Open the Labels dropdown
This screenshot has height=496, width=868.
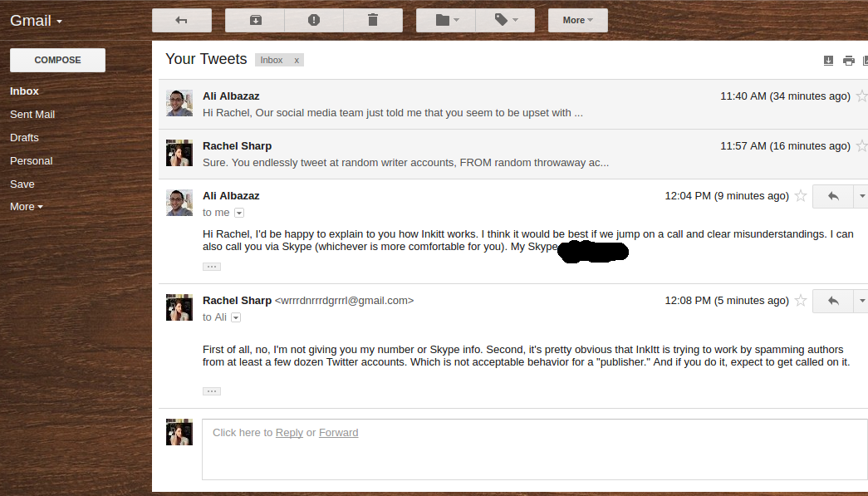click(505, 20)
